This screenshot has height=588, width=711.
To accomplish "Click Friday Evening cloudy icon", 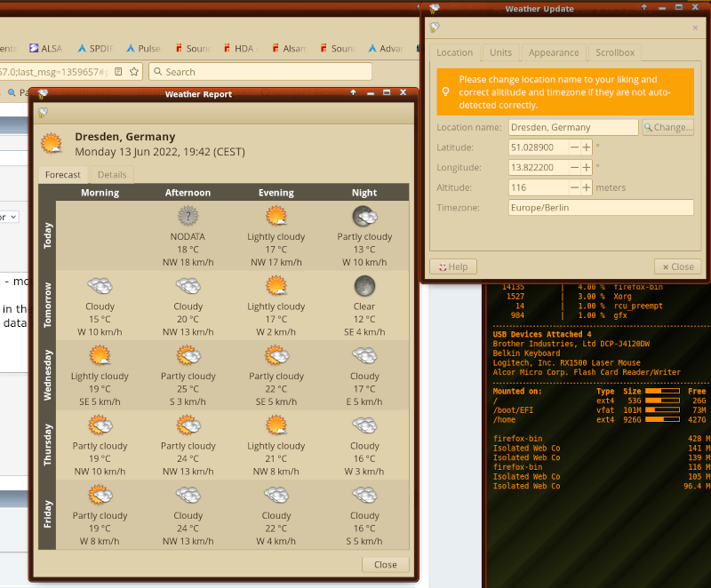I will [x=276, y=496].
